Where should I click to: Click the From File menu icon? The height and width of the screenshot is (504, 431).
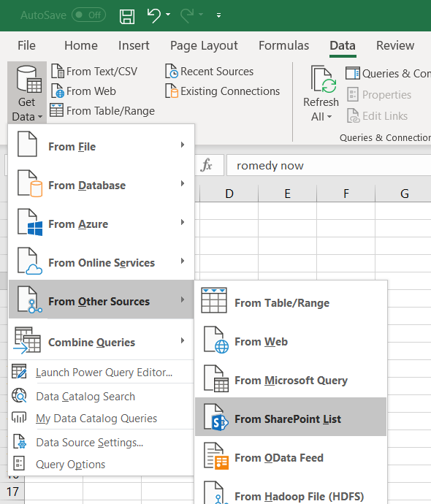pyautogui.click(x=27, y=145)
